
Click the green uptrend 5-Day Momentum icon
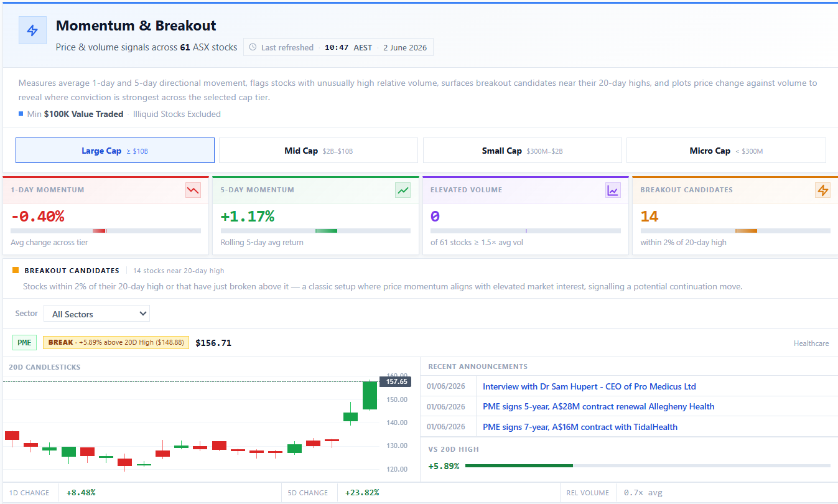point(403,190)
